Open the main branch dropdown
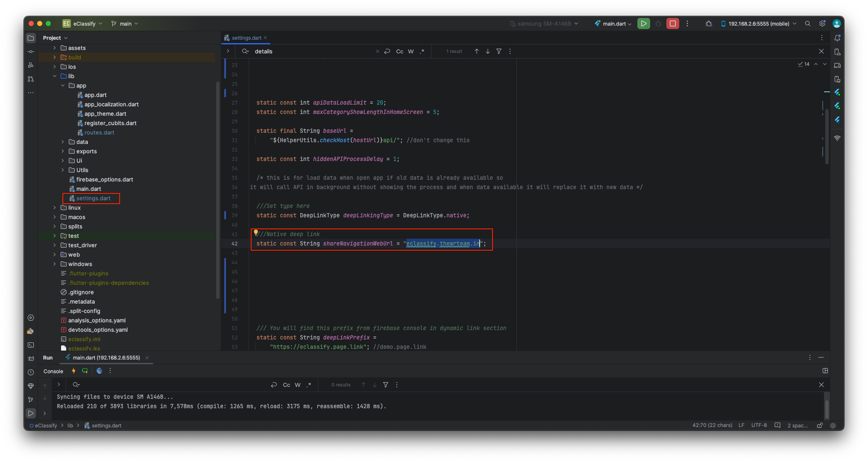868x462 pixels. (125, 23)
